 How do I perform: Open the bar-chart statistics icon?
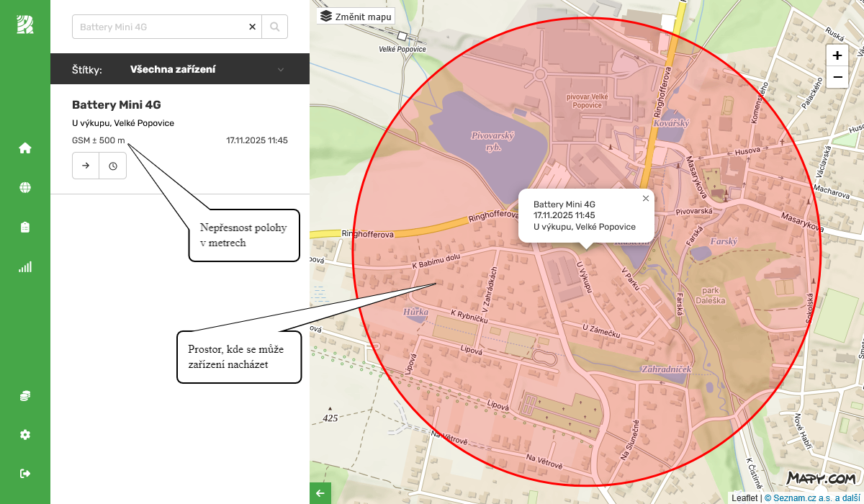(24, 266)
